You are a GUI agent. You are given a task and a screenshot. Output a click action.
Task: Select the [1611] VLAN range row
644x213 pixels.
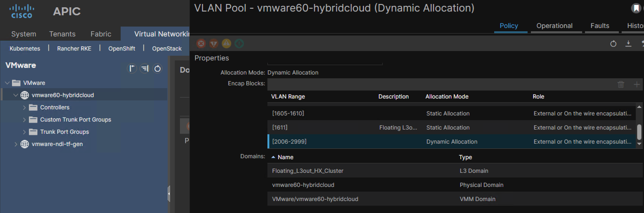(x=452, y=127)
